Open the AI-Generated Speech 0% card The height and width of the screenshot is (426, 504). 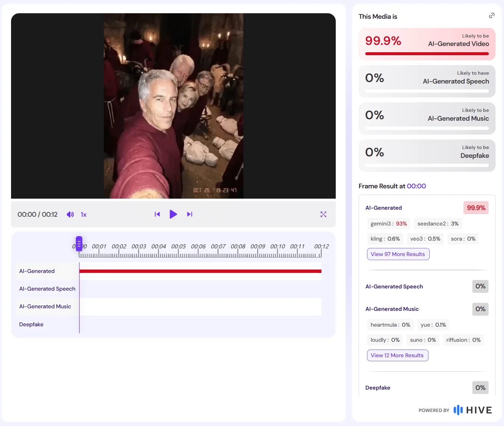coord(427,81)
